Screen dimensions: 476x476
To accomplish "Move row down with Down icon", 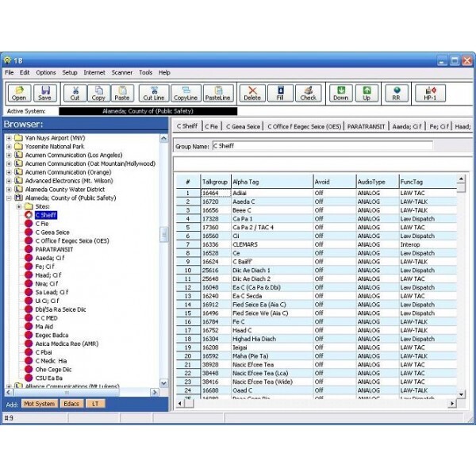I will [x=340, y=92].
